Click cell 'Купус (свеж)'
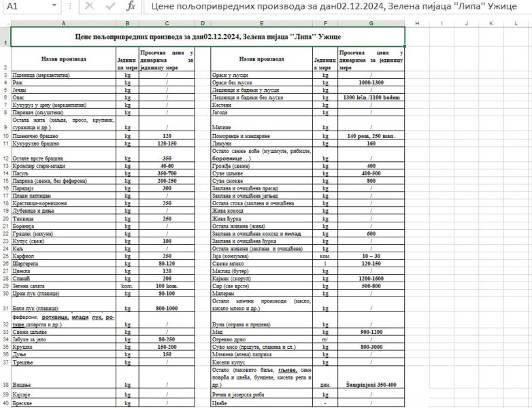The image size is (532, 408). point(63,241)
